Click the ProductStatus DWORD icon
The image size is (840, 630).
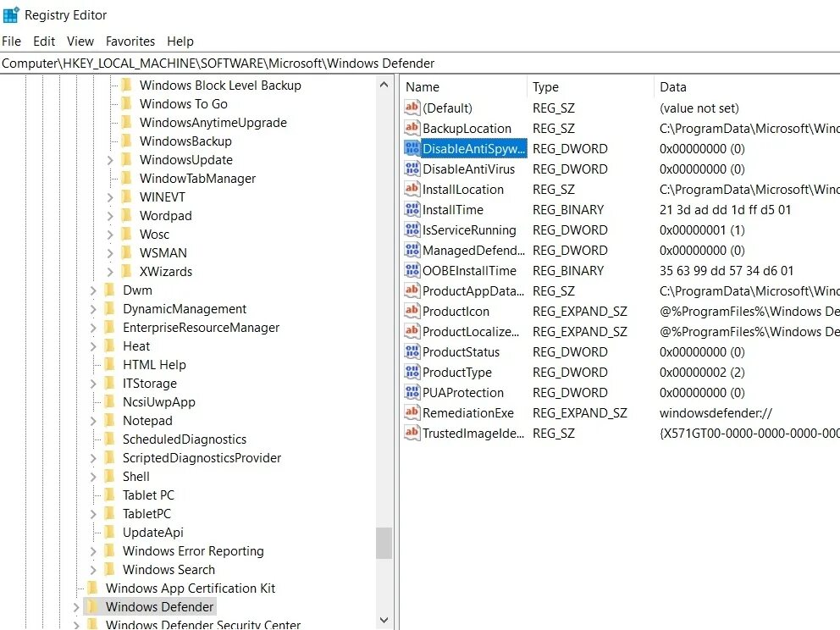coord(412,352)
